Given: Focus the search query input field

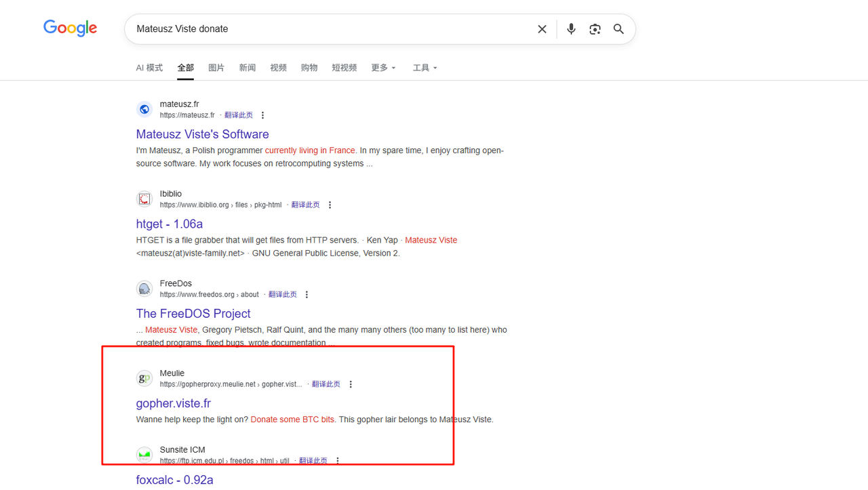Looking at the screenshot, I should point(325,29).
